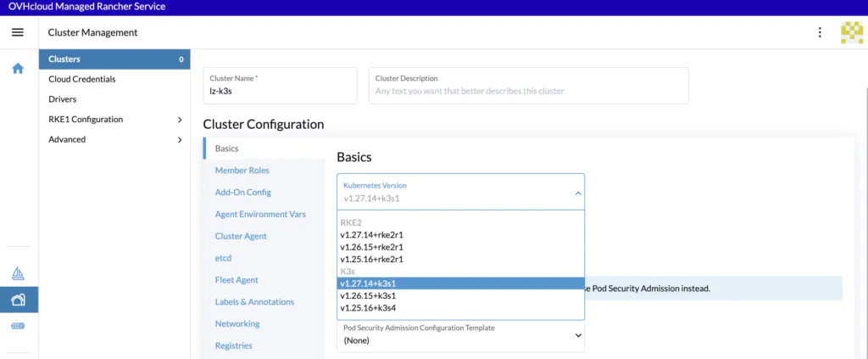Click the Cluster Management header title

tap(92, 33)
